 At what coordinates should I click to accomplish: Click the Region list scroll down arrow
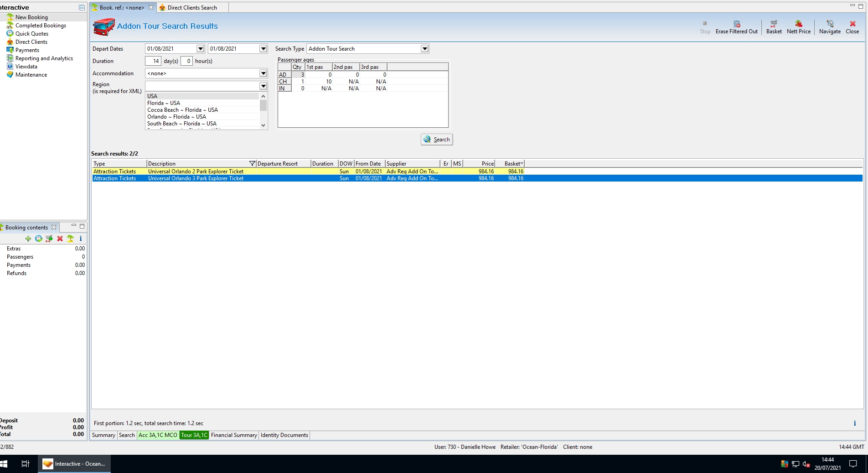point(263,125)
